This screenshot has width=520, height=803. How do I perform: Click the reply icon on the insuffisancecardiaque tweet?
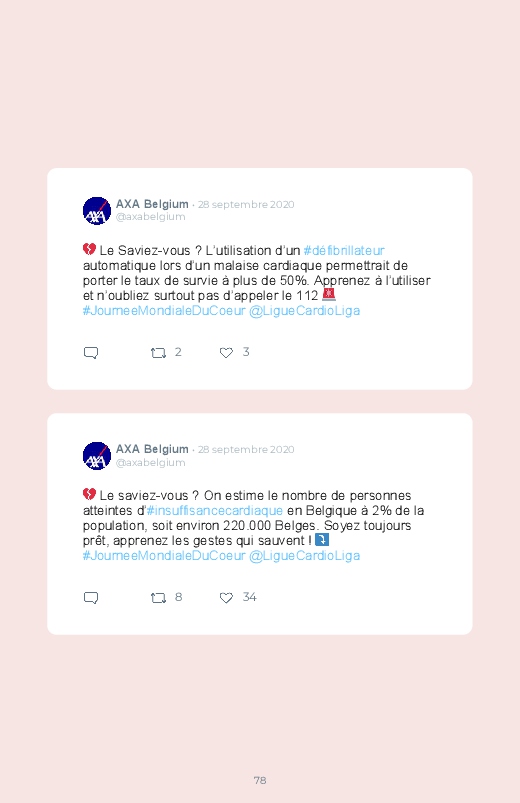(91, 598)
